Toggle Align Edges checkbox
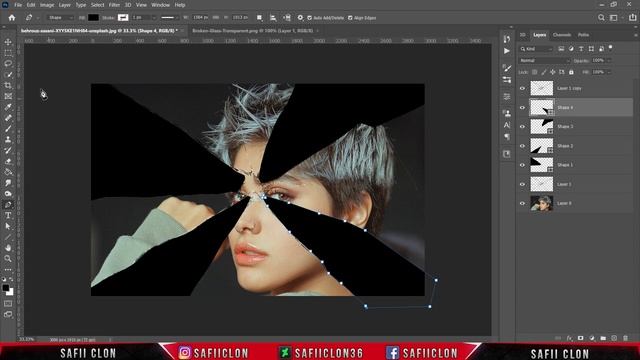The height and width of the screenshot is (360, 640). [x=350, y=18]
